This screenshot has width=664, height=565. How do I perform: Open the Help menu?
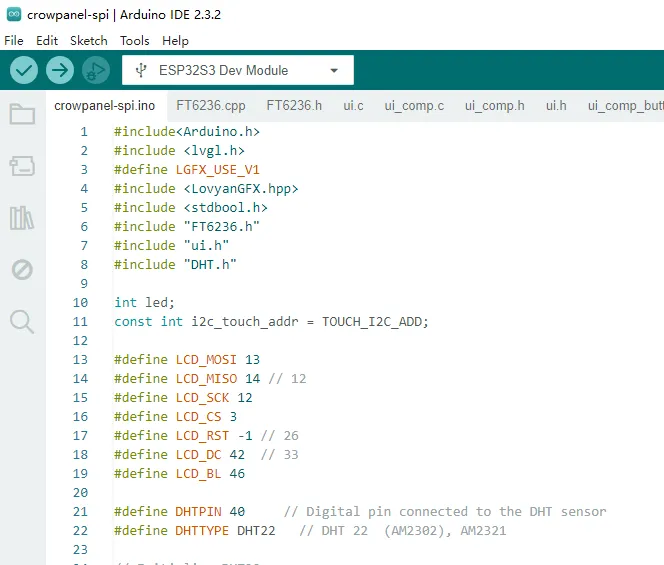[x=175, y=41]
